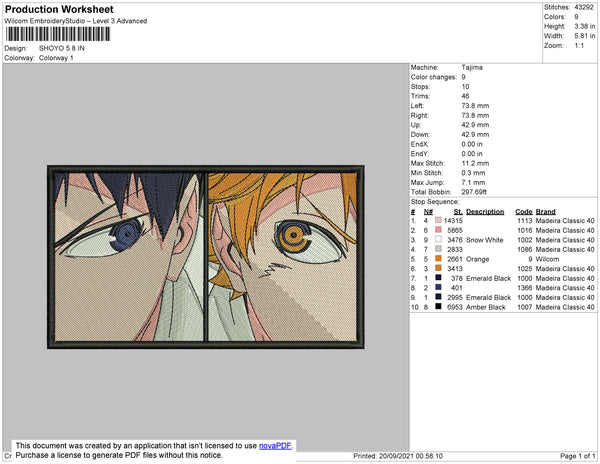Click the EndY label
The width and height of the screenshot is (600, 464).
[420, 154]
